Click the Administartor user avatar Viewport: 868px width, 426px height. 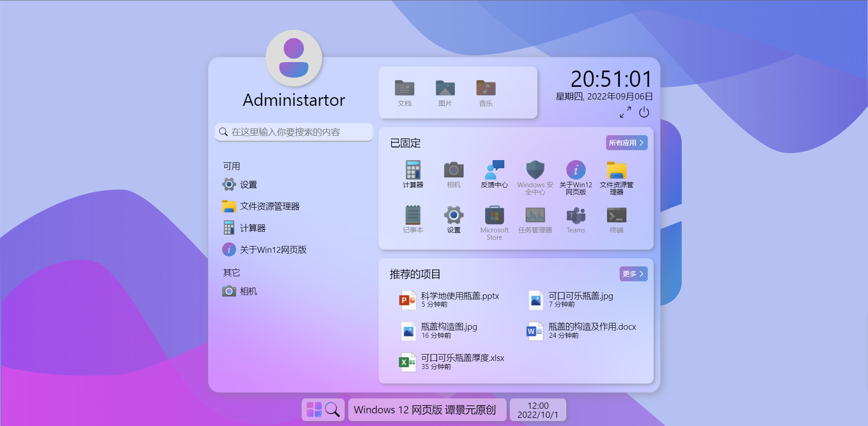point(294,58)
